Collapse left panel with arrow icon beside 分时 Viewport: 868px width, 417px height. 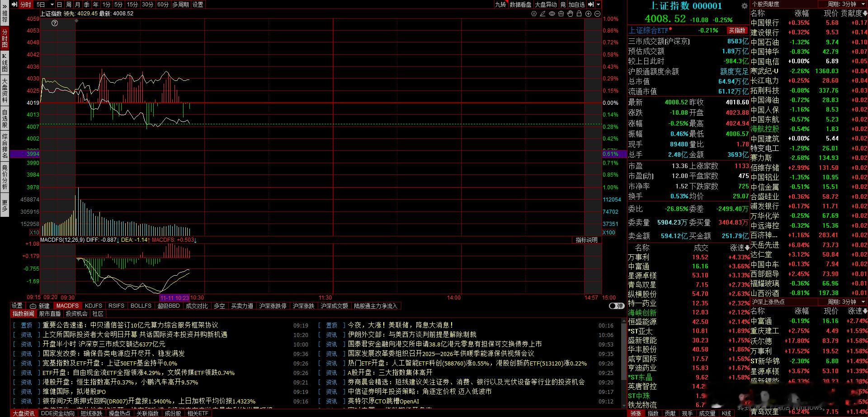pyautogui.click(x=14, y=5)
